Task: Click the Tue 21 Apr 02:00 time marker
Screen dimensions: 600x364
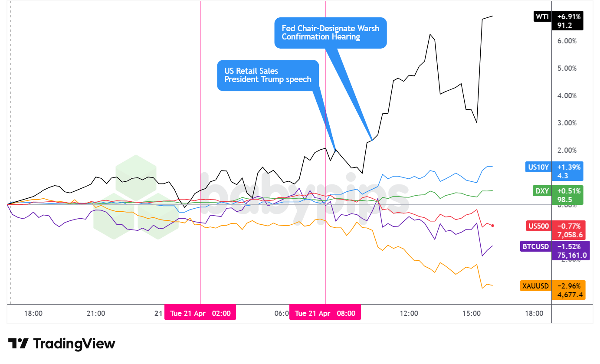Action: 200,313
